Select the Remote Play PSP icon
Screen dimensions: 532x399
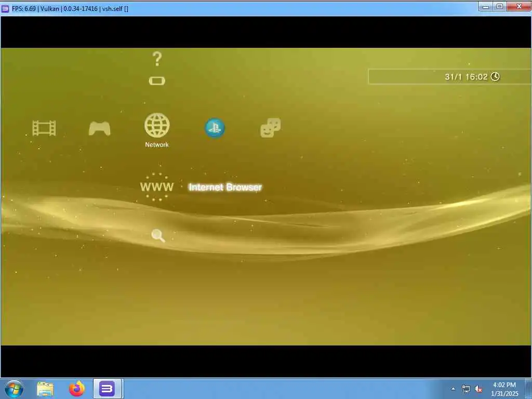coord(157,81)
